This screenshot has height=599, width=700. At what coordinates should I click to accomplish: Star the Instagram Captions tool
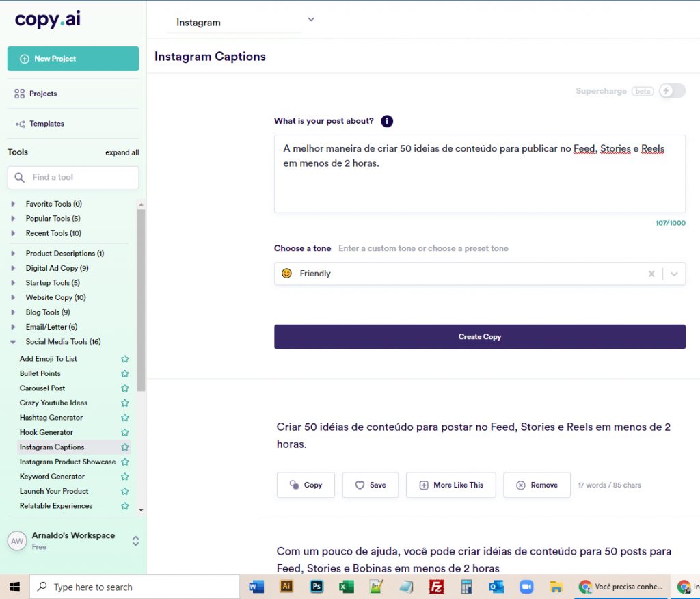coord(125,447)
